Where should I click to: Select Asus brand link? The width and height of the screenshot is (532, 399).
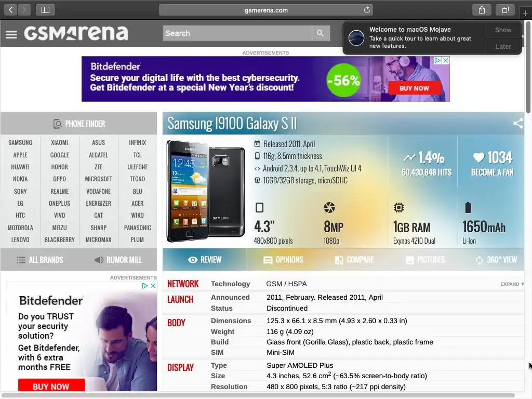[x=98, y=142]
